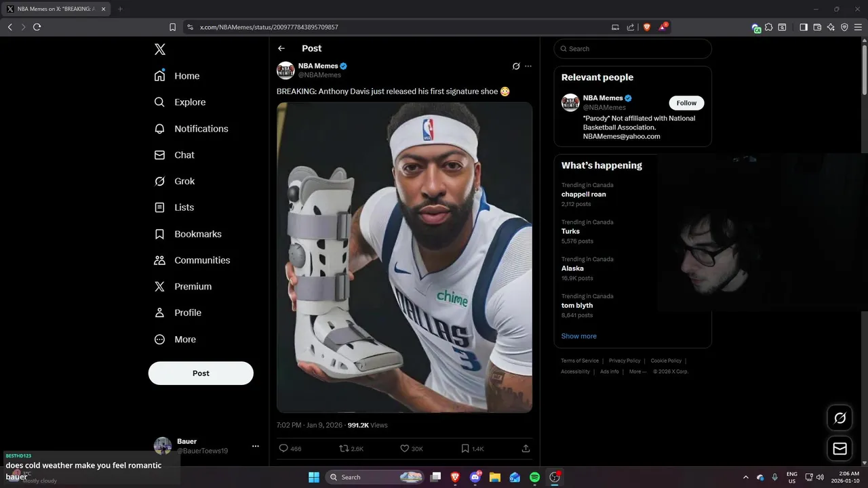Open the Anthony Davis boot image

coord(404,258)
